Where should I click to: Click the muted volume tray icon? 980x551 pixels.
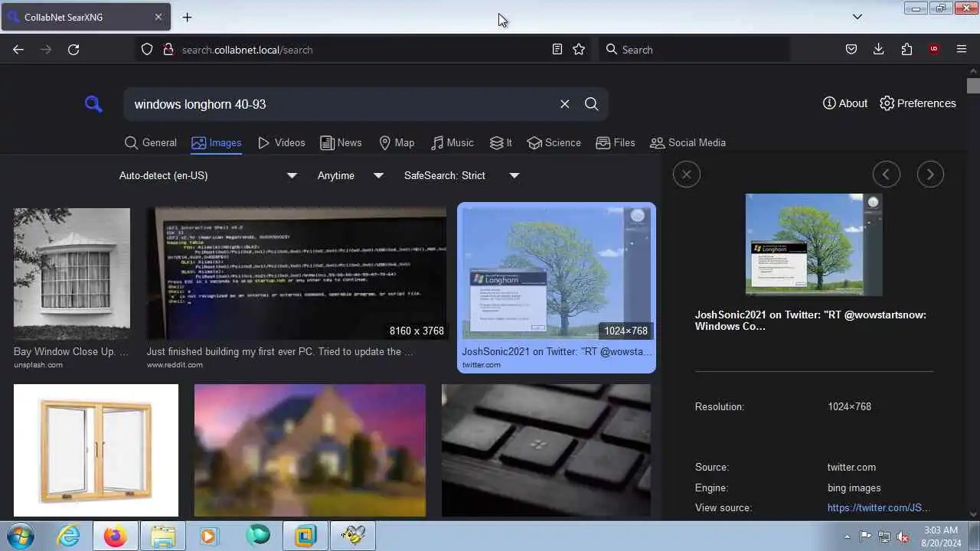[903, 536]
